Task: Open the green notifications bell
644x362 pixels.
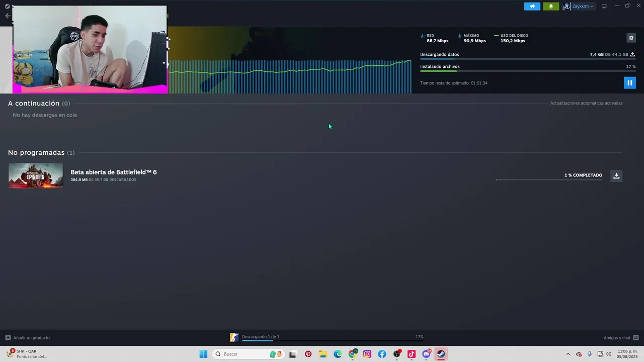Action: pyautogui.click(x=551, y=7)
